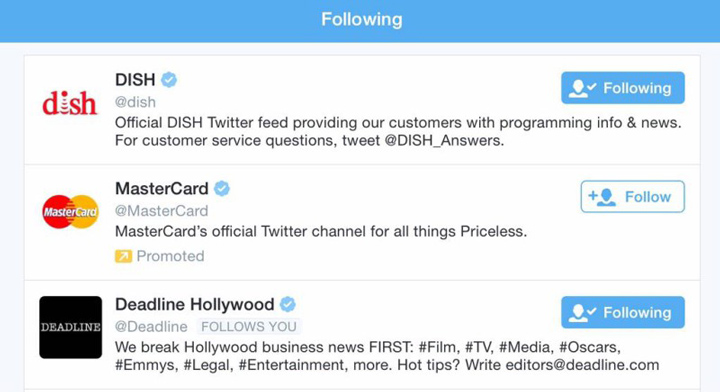Click the FOLLOWS YOU label

click(x=249, y=326)
